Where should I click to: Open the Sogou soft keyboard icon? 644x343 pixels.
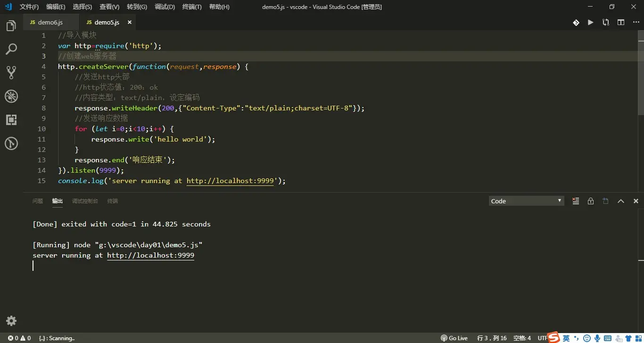pos(608,338)
